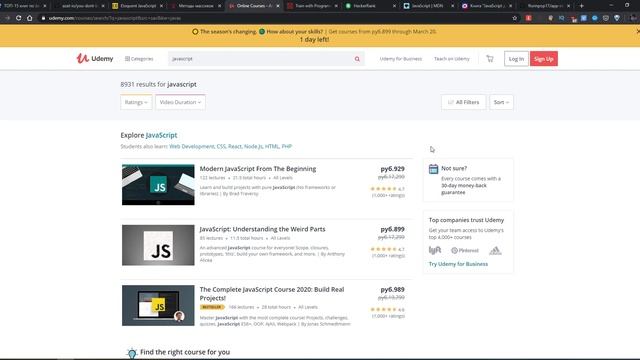Select the Online Courses tab
Screen dimensions: 640x360
[x=254, y=6]
